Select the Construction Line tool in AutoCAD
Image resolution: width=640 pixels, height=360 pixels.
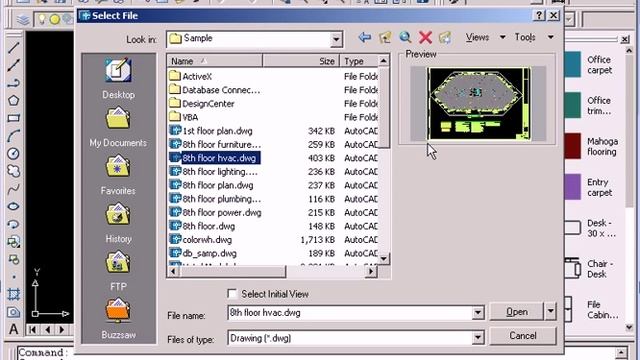tap(13, 65)
